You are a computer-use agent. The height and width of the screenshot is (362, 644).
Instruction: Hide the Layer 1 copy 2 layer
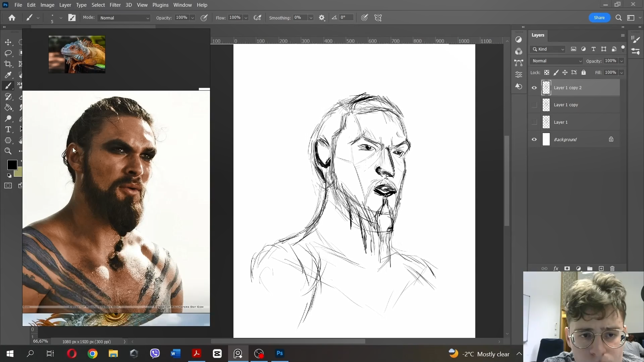point(534,88)
